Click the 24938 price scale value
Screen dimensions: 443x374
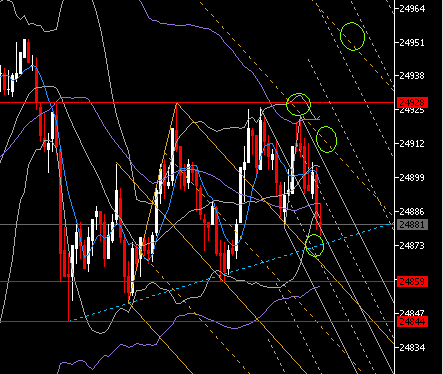tap(412, 76)
